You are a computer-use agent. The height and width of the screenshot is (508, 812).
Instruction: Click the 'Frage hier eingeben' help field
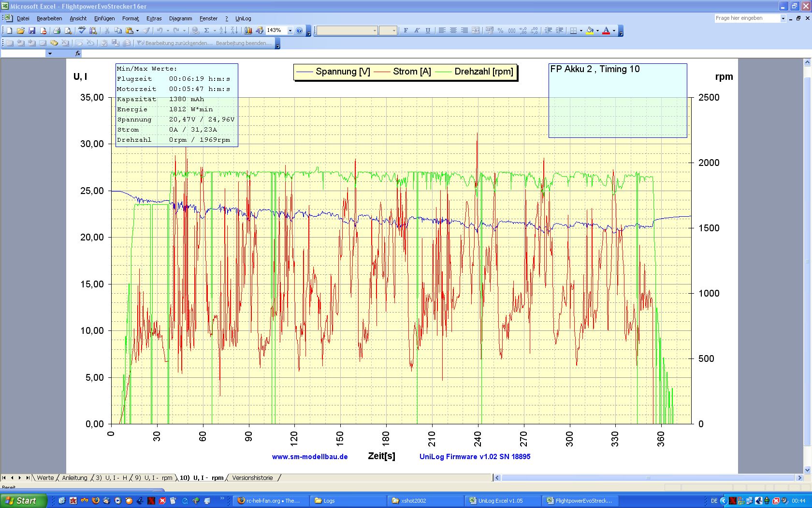pyautogui.click(x=747, y=18)
